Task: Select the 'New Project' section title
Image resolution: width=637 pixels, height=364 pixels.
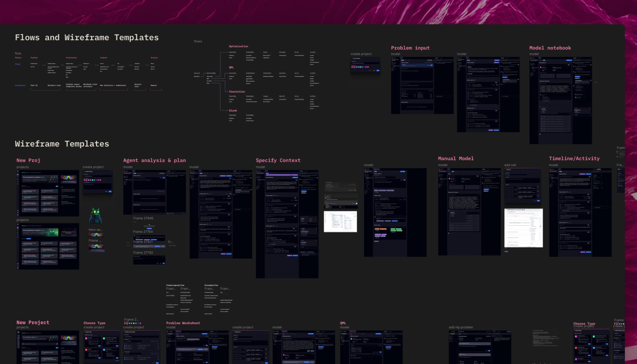Action: coord(33,323)
